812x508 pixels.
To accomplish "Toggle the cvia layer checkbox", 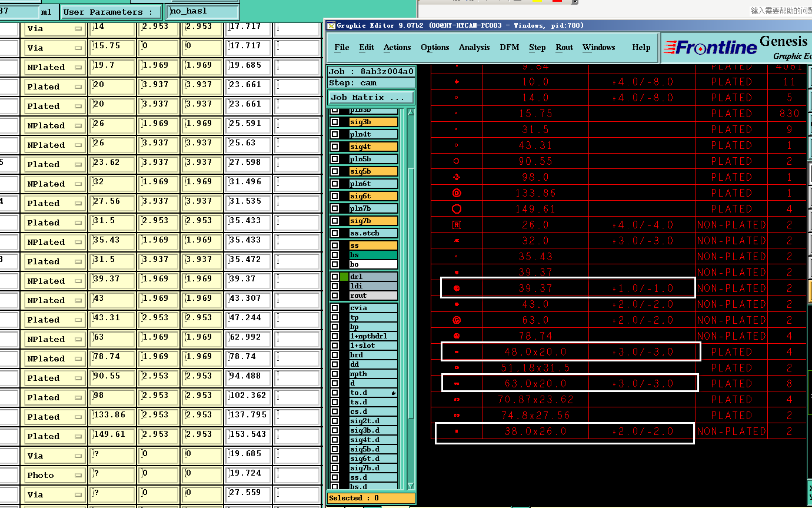I will (x=335, y=308).
